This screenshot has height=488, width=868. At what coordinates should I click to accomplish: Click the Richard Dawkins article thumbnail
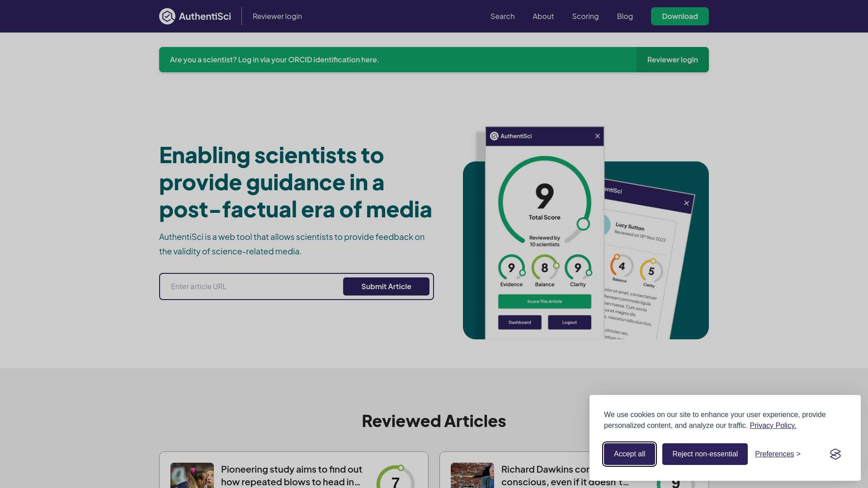(x=472, y=475)
